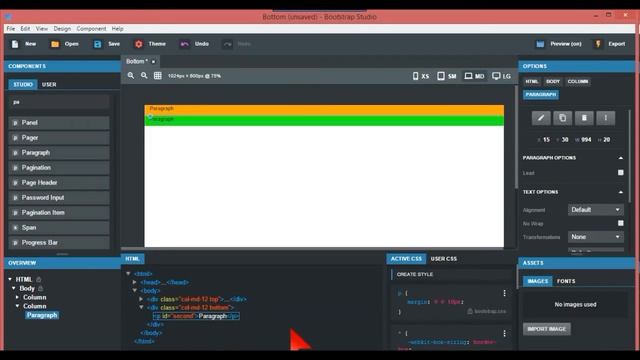Expand the head tag in HTML panel
The height and width of the screenshot is (360, 640).
pos(134,282)
